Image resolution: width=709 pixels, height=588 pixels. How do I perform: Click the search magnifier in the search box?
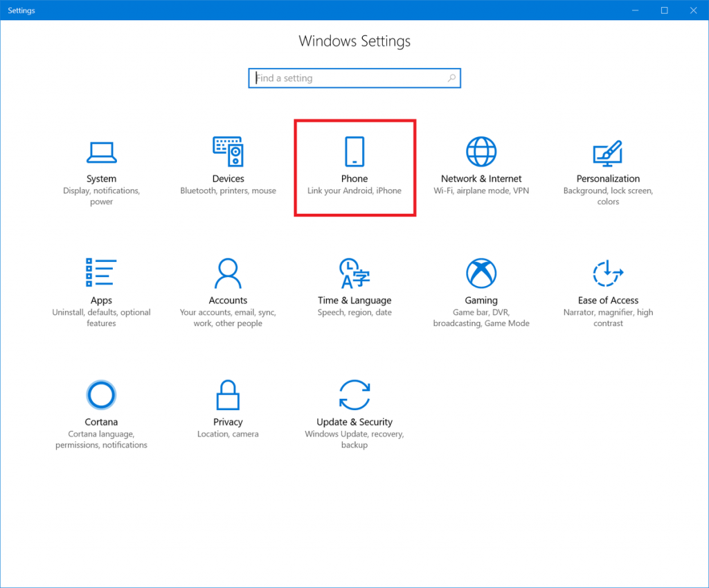[451, 78]
